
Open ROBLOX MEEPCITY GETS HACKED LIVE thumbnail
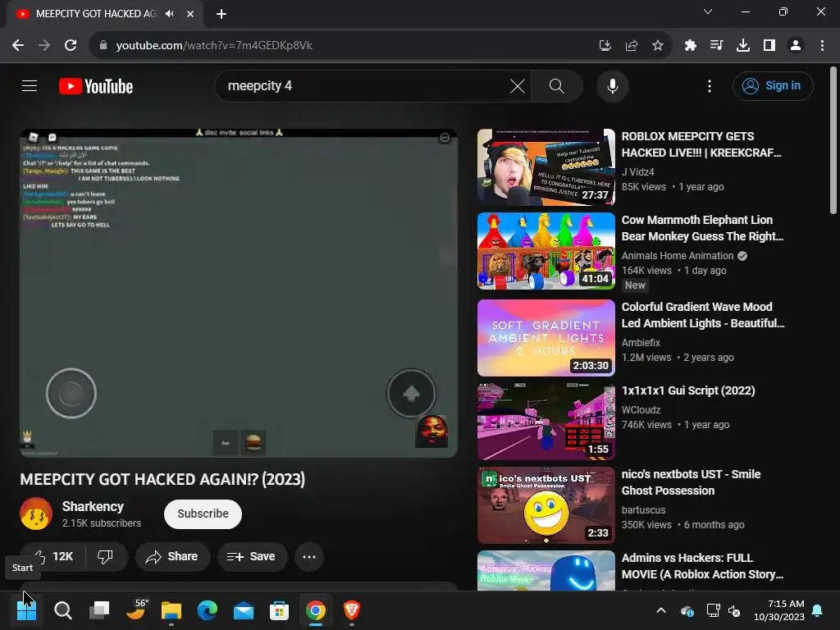click(x=546, y=167)
